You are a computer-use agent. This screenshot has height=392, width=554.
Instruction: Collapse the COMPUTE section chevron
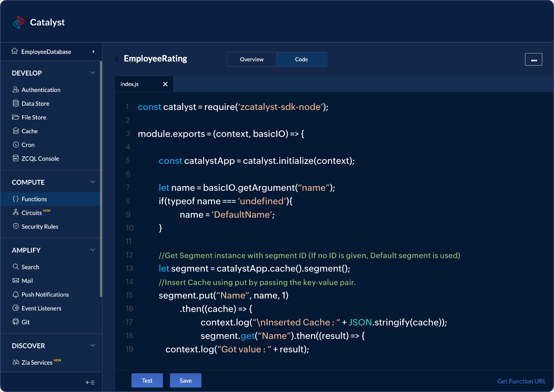click(x=92, y=182)
